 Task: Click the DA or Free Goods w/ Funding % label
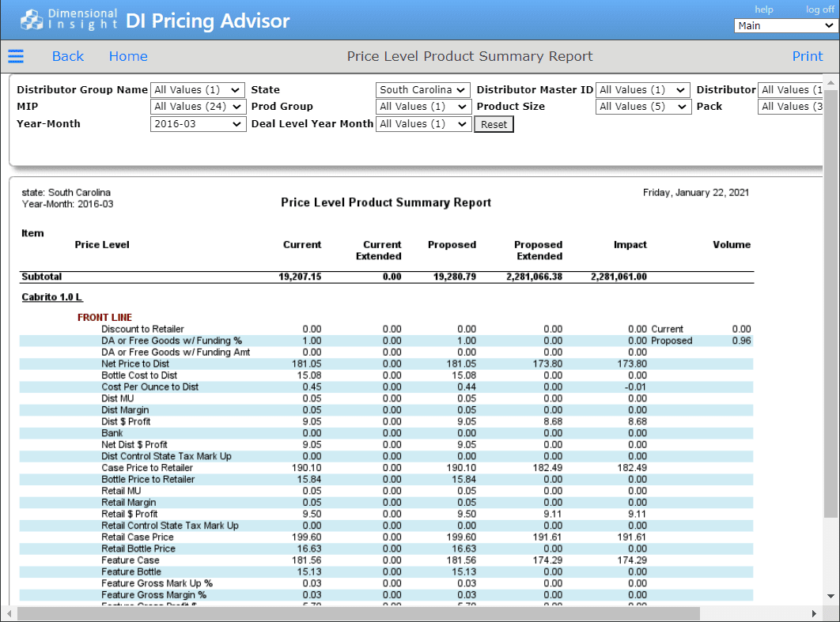(172, 341)
